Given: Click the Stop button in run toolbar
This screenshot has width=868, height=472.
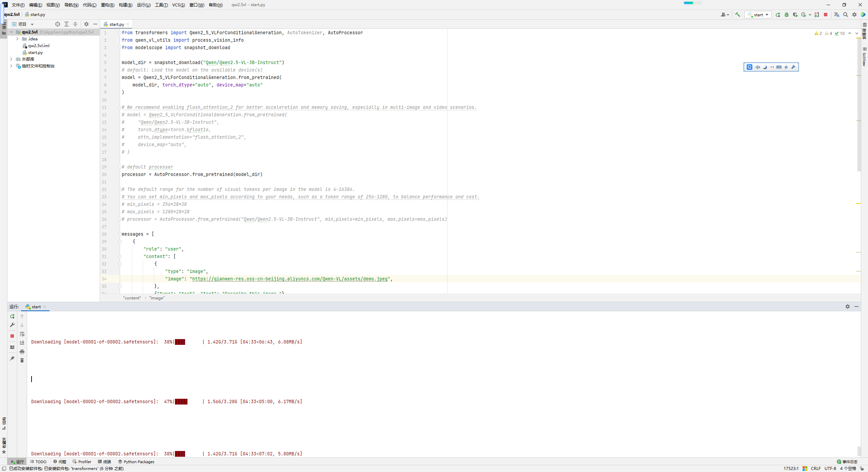Looking at the screenshot, I should pyautogui.click(x=13, y=335).
